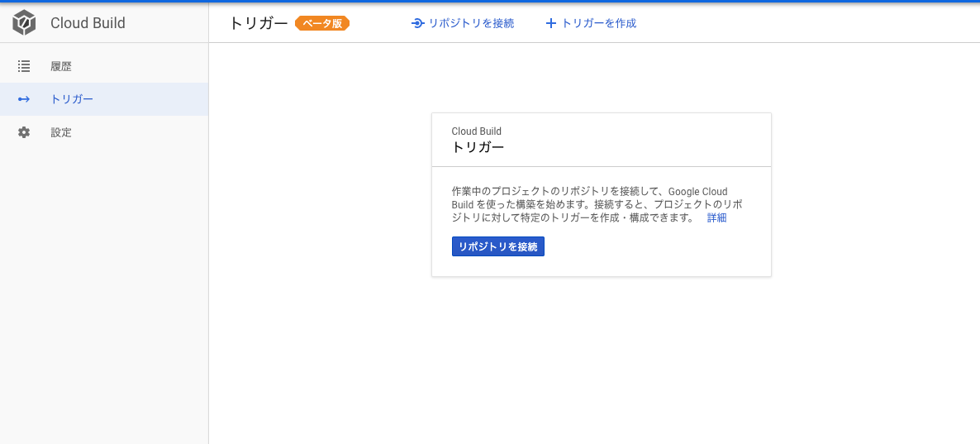Click the small Cloud Build label in card
Screen dimensions: 980x444
point(476,131)
